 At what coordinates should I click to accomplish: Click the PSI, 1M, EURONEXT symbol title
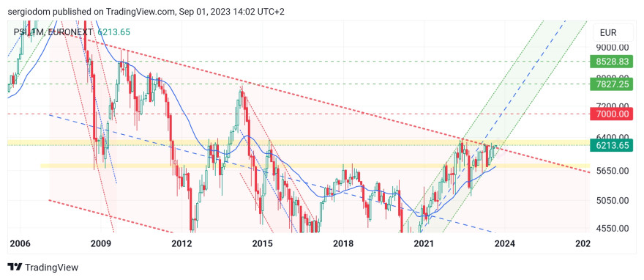click(x=53, y=32)
